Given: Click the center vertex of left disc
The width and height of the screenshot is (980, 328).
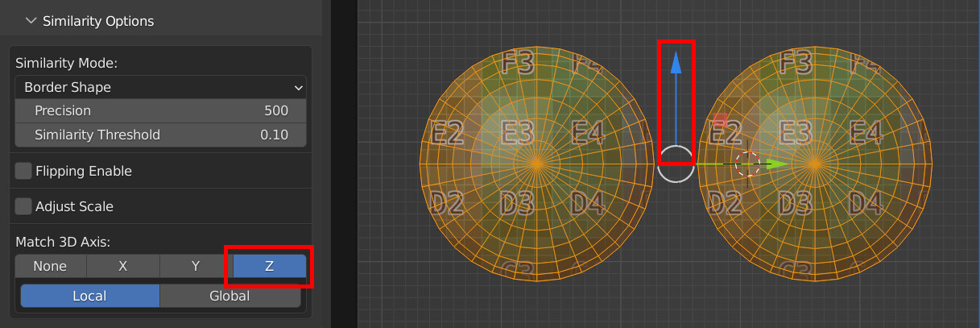Looking at the screenshot, I should tap(537, 164).
